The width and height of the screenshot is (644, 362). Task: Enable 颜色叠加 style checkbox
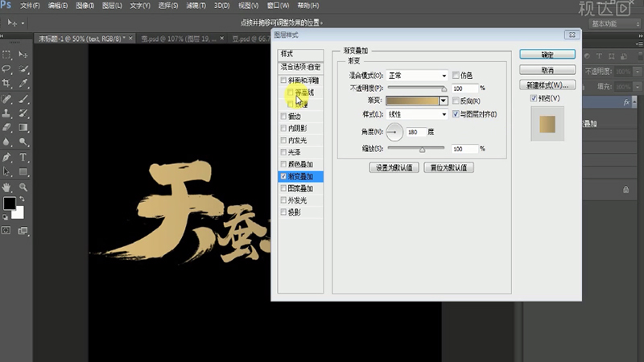(x=283, y=164)
